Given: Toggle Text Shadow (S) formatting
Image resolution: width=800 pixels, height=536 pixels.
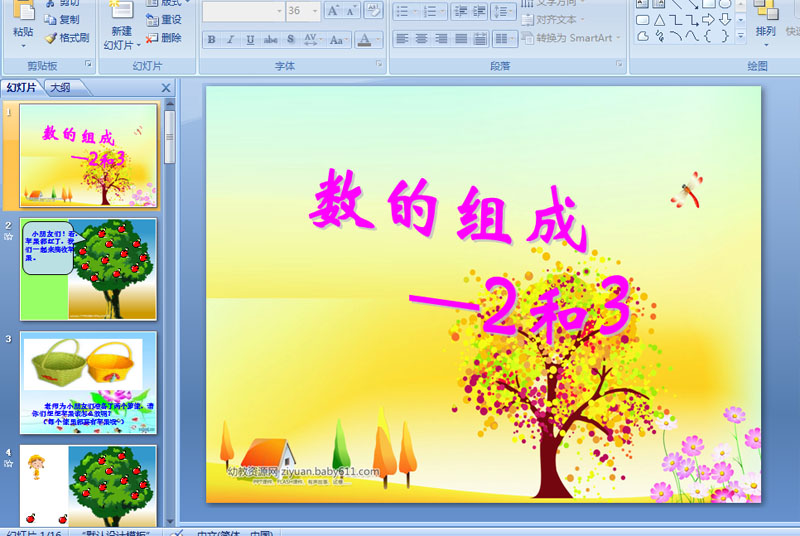Looking at the screenshot, I should tap(290, 39).
